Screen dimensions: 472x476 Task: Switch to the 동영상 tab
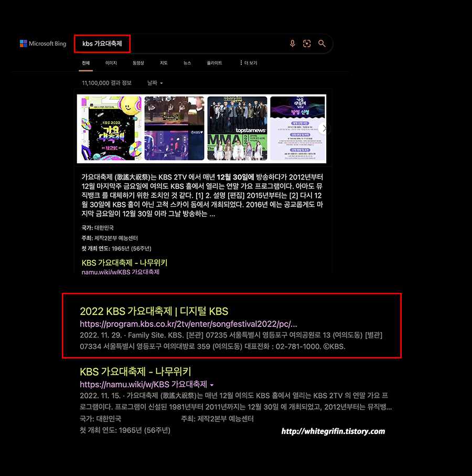coord(138,63)
